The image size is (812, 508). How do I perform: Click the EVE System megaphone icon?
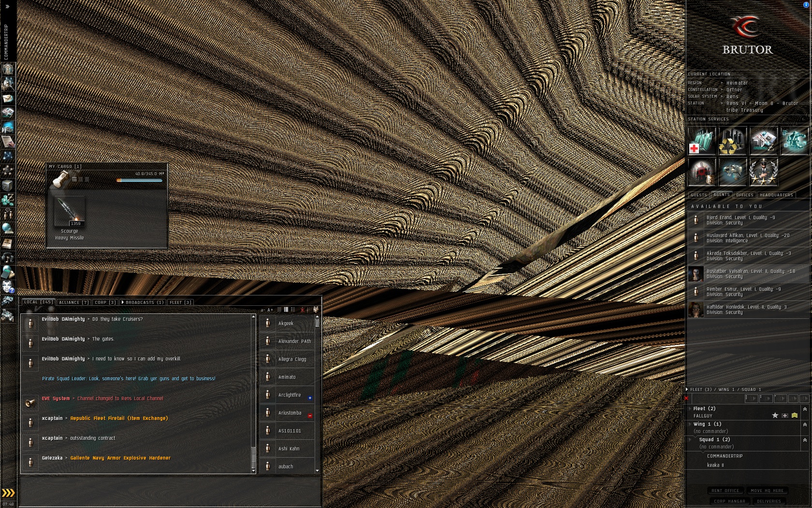pyautogui.click(x=30, y=402)
